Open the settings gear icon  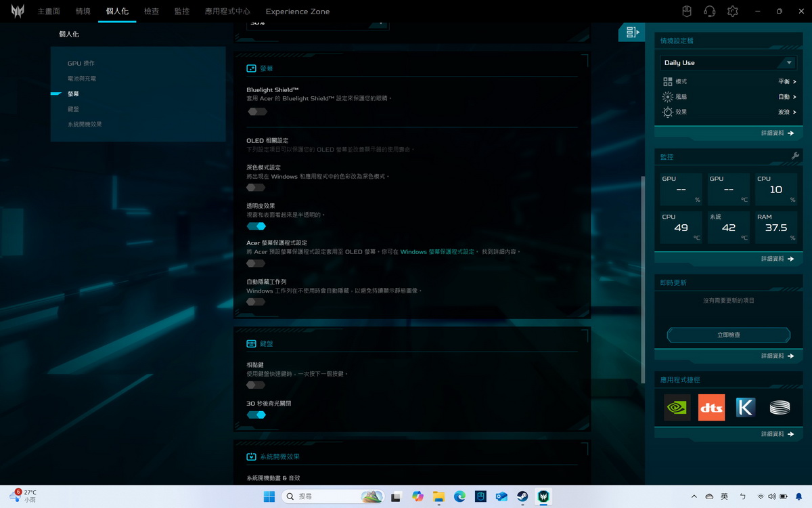point(732,12)
